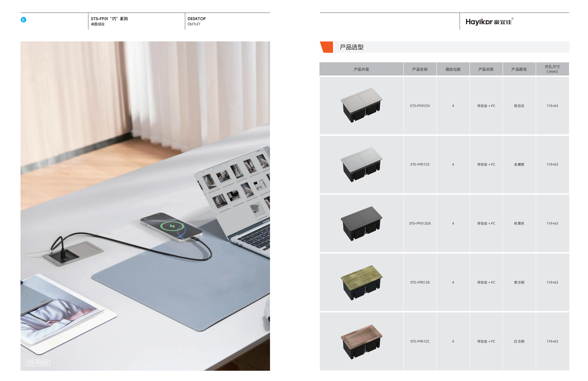Click the blue circled B icon
588x381 pixels.
pos(23,20)
